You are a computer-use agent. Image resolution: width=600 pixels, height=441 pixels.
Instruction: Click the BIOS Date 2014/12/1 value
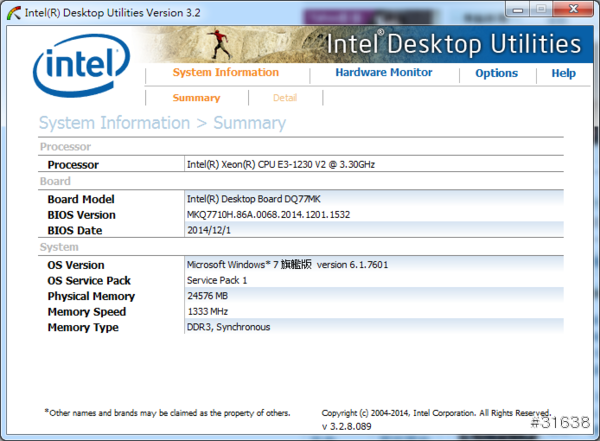click(209, 230)
